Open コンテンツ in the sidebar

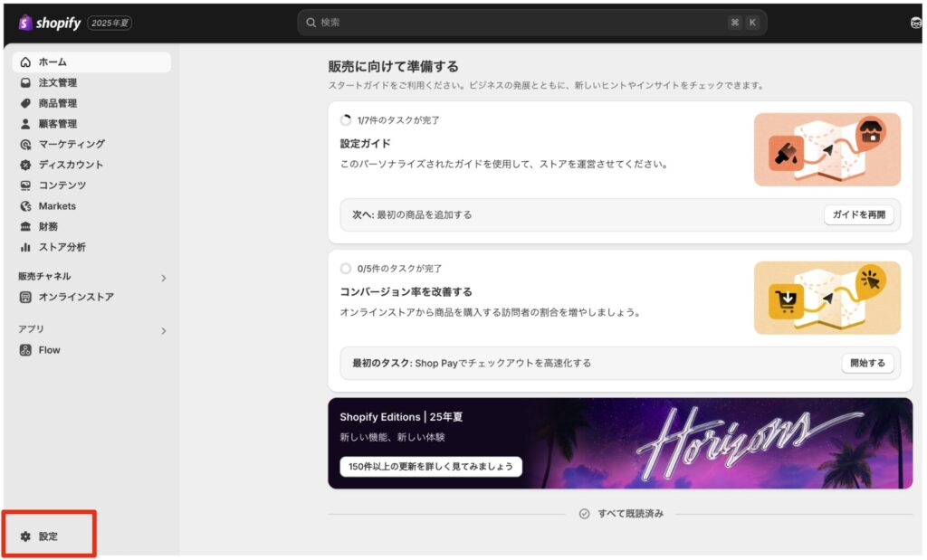(x=91, y=185)
